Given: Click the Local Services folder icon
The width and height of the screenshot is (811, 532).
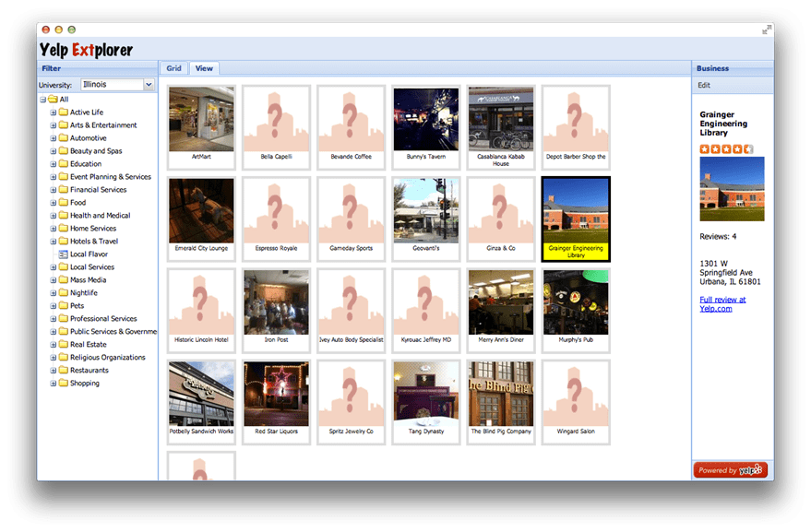Looking at the screenshot, I should 63,266.
